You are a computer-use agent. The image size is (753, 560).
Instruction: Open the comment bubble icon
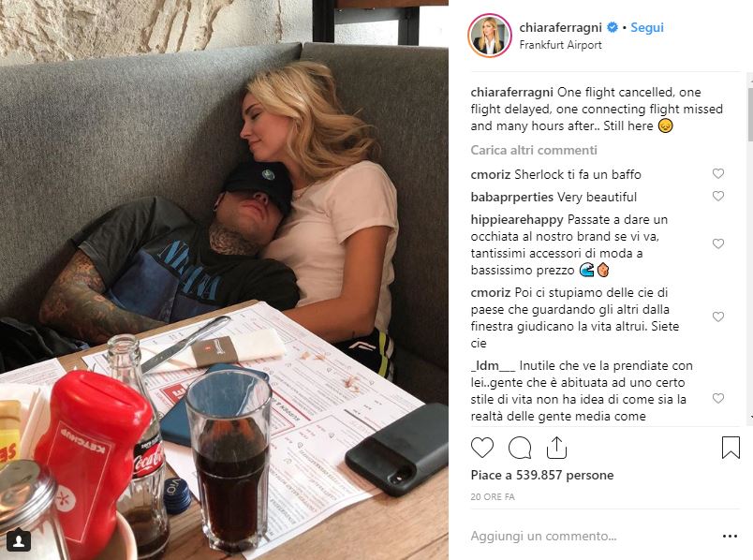click(x=520, y=448)
